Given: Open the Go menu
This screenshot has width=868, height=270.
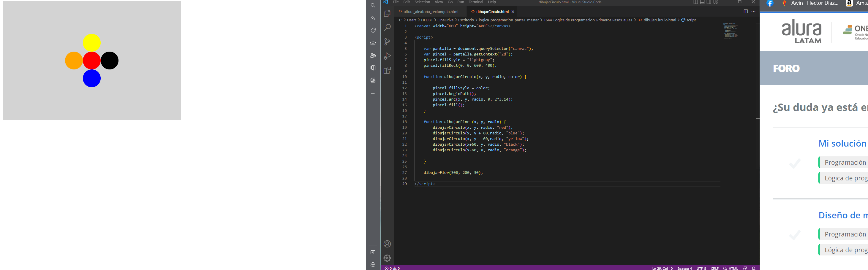Looking at the screenshot, I should click(x=450, y=2).
